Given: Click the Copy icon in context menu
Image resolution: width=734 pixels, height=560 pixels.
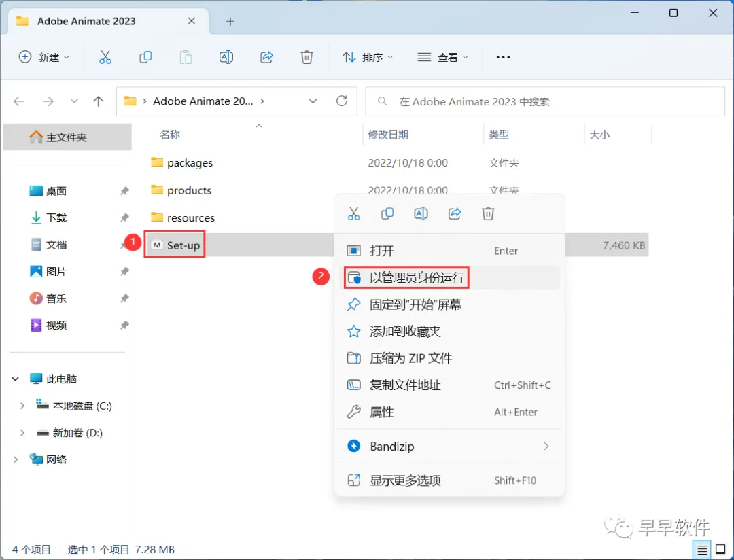Looking at the screenshot, I should point(387,213).
